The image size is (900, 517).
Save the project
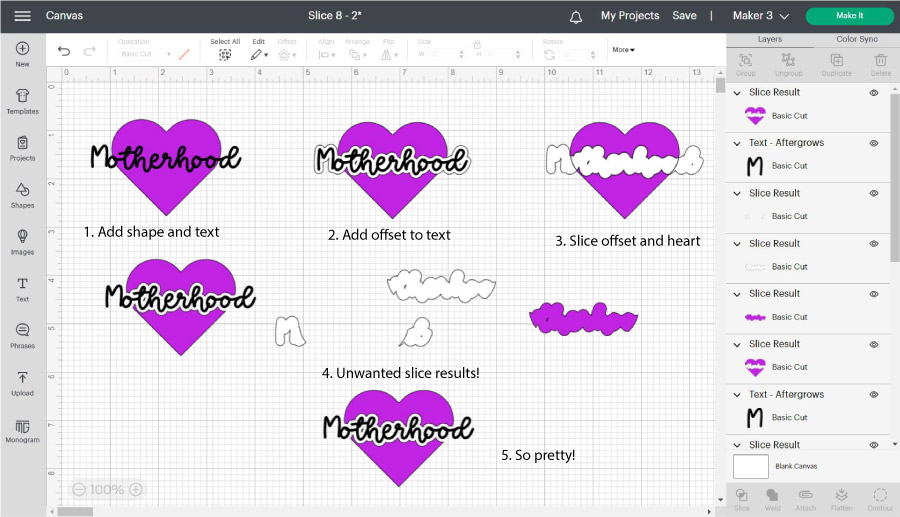[x=684, y=15]
